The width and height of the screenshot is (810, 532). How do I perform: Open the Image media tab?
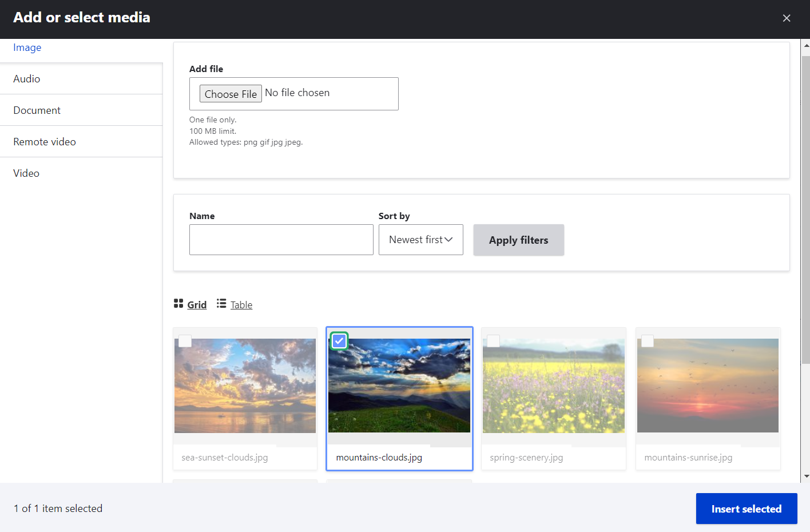click(27, 47)
